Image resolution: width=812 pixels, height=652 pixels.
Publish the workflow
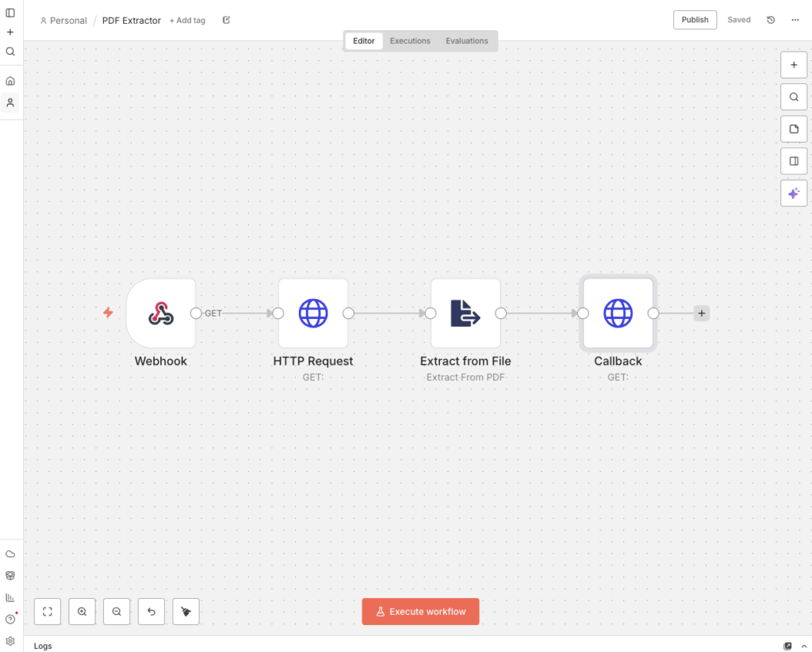[x=695, y=19]
